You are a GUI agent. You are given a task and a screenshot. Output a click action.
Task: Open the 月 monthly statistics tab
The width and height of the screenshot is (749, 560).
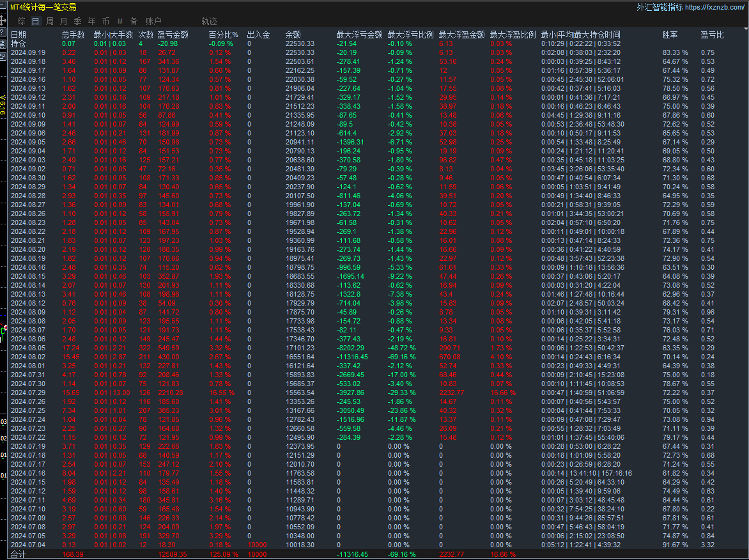click(64, 21)
